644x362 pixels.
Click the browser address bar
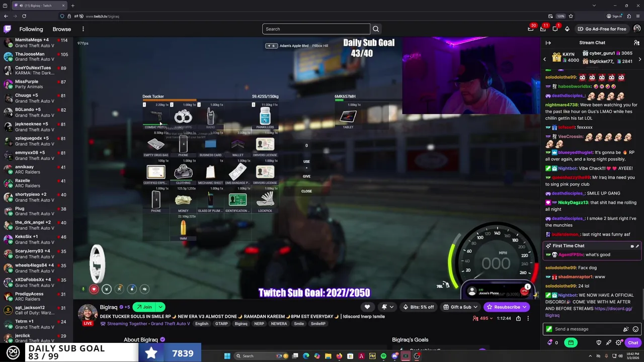click(317, 16)
